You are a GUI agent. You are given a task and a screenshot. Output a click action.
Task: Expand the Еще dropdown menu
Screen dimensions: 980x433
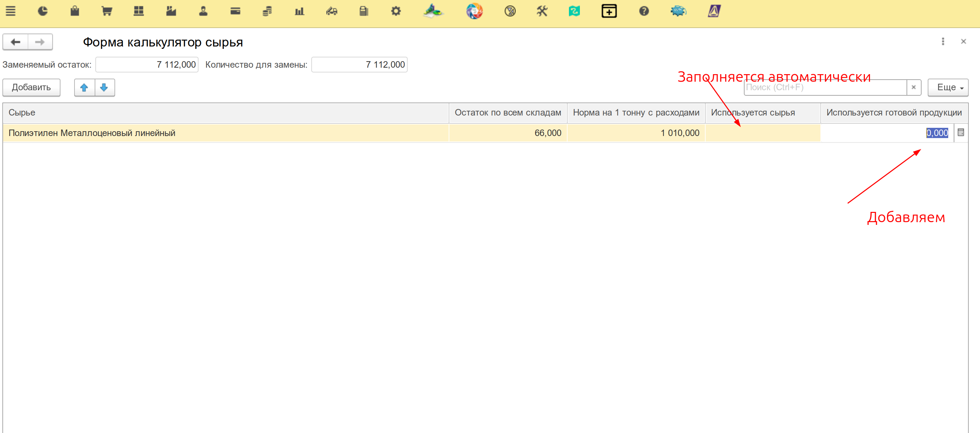click(948, 87)
